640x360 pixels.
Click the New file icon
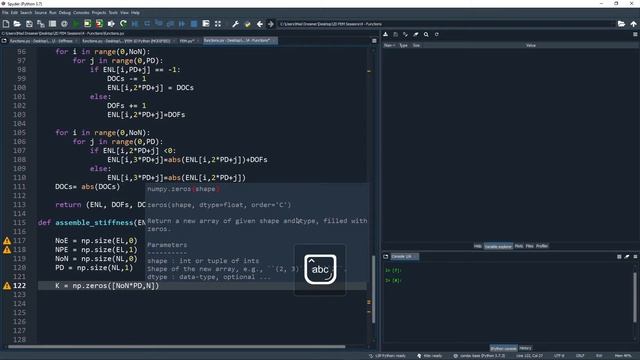[6, 24]
